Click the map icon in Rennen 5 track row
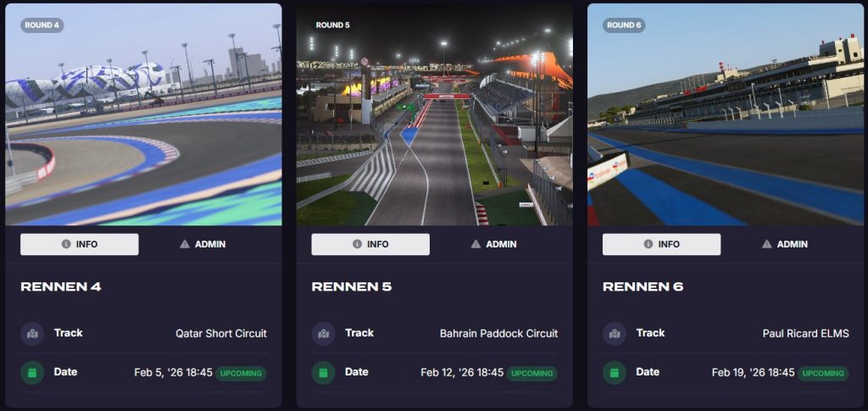Image resolution: width=868 pixels, height=411 pixels. point(323,334)
